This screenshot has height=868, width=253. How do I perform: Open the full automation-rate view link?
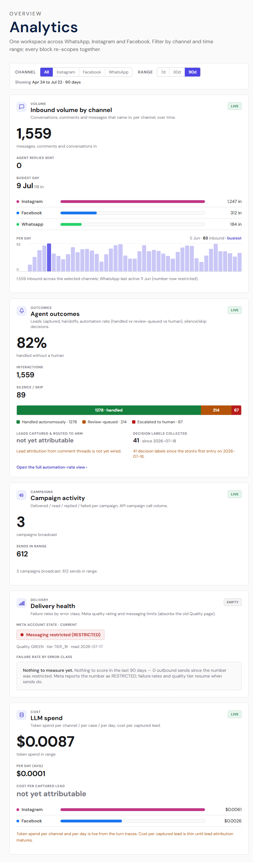(52, 467)
